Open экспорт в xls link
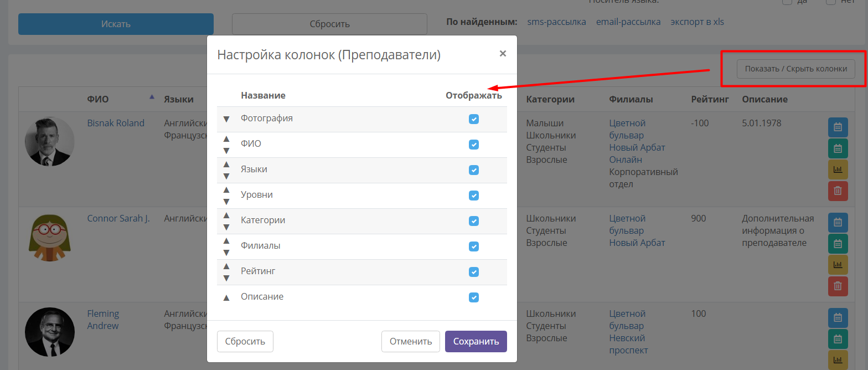This screenshot has height=370, width=868. click(x=697, y=22)
